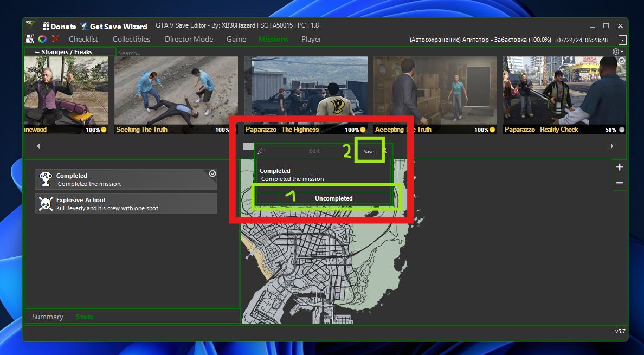644x355 pixels.
Task: Expand the save file selector dropdown arrow
Action: (623, 40)
